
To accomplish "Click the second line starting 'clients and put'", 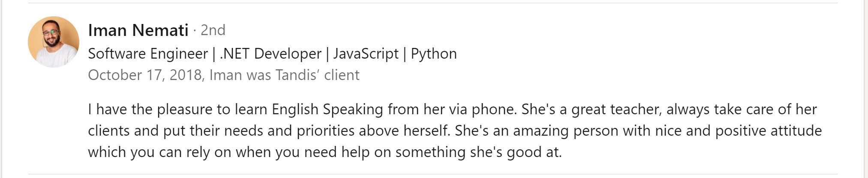I will click(455, 131).
